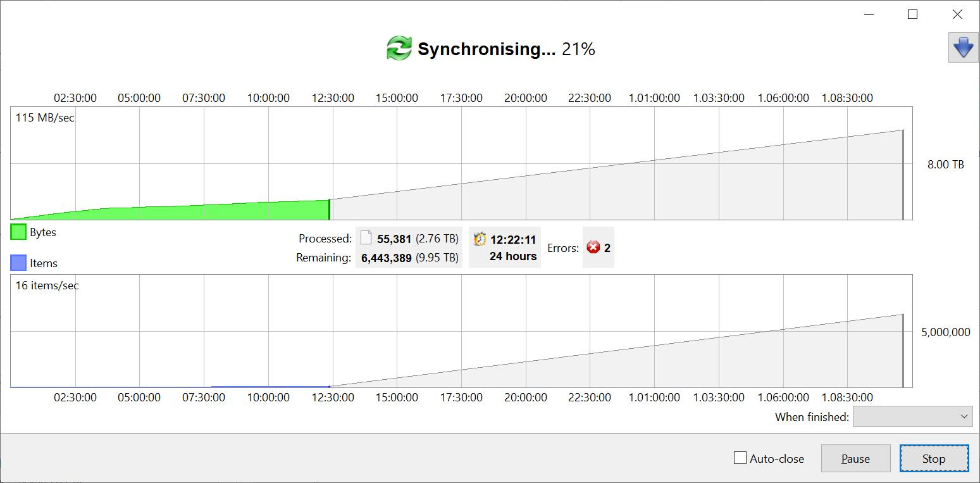Open the When finished dropdown

(x=912, y=417)
